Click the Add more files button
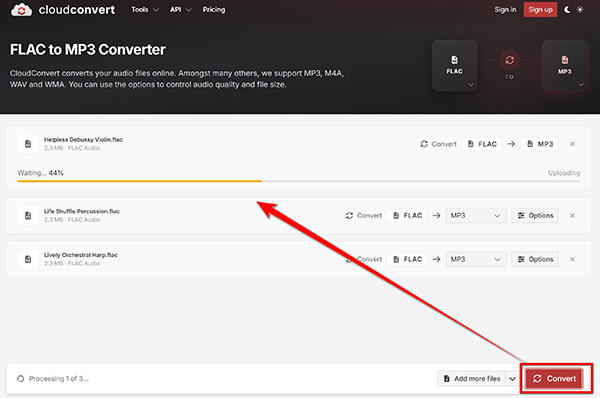 pos(471,378)
